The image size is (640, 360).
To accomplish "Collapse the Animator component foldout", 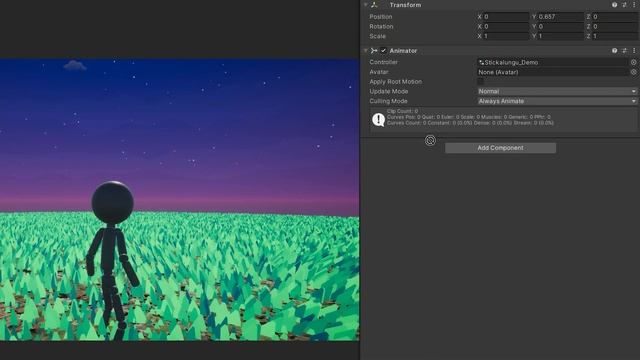I will pyautogui.click(x=366, y=51).
